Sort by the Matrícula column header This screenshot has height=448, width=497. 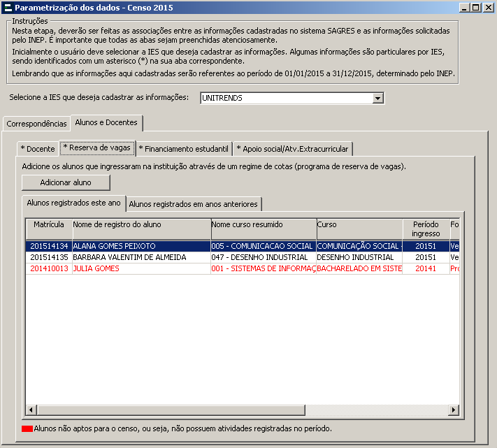[48, 224]
